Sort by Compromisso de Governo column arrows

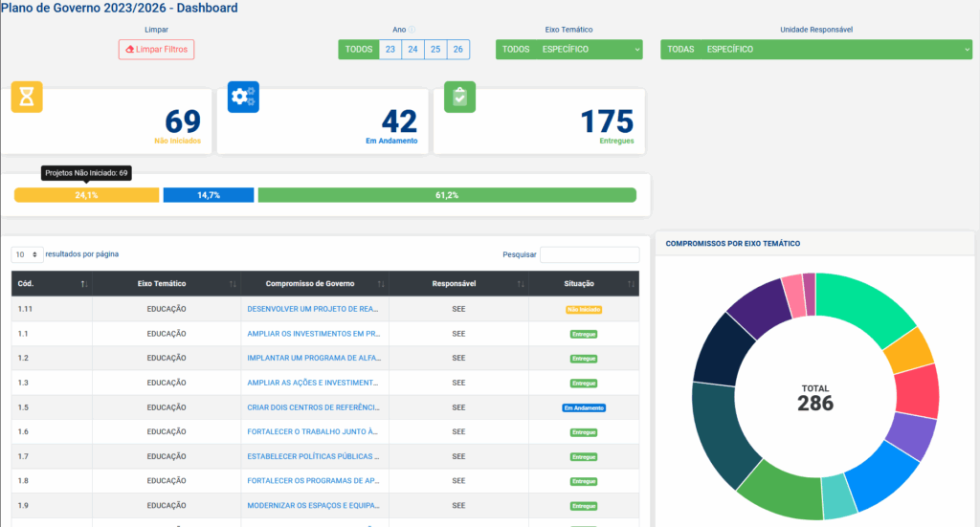pos(381,284)
